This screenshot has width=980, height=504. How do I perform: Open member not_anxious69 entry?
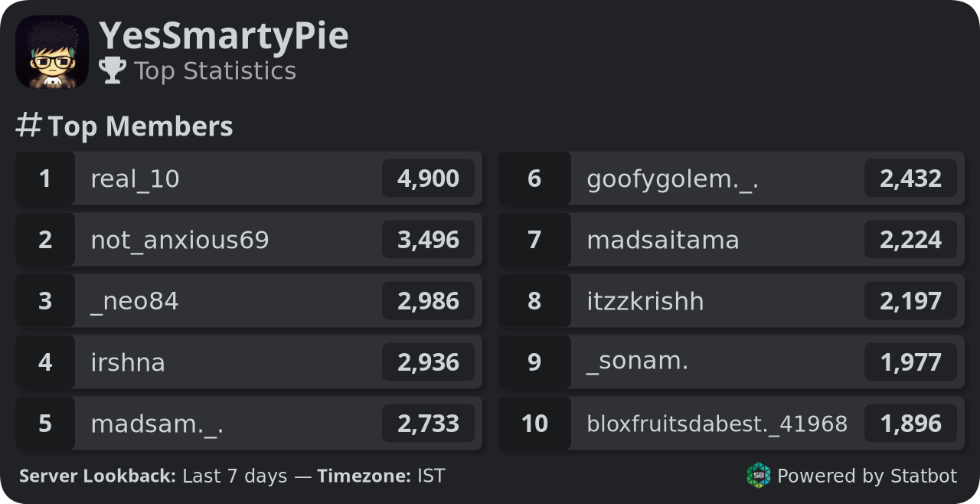pos(249,240)
